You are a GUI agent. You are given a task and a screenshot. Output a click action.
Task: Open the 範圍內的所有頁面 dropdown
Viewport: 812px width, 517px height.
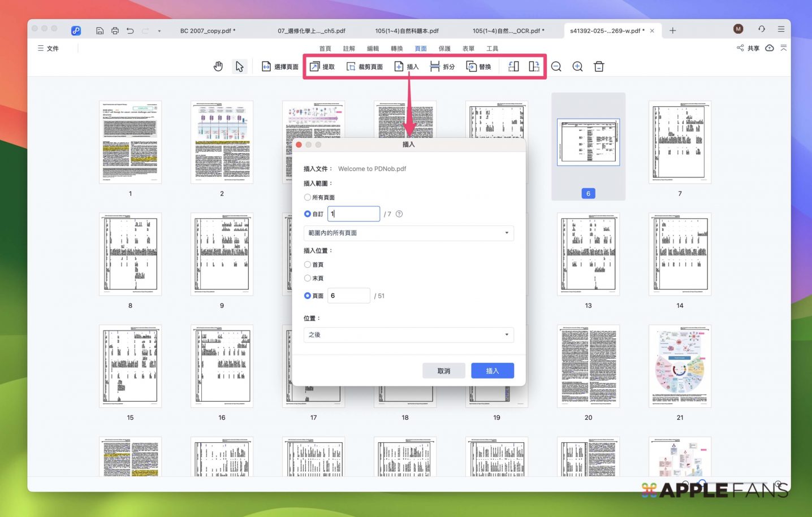408,233
